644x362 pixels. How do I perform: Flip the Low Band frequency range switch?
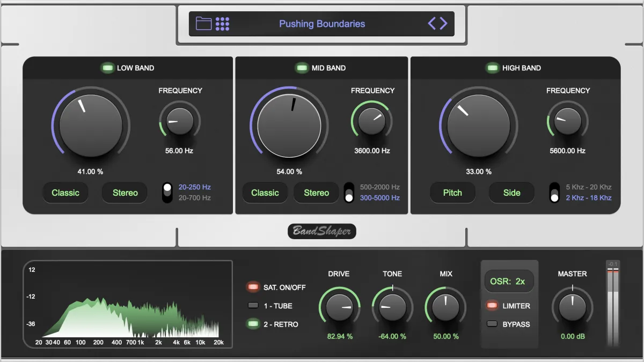click(167, 193)
